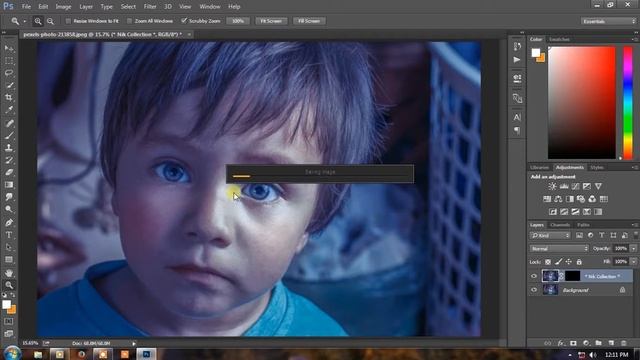Open the Layer menu

pyautogui.click(x=86, y=7)
